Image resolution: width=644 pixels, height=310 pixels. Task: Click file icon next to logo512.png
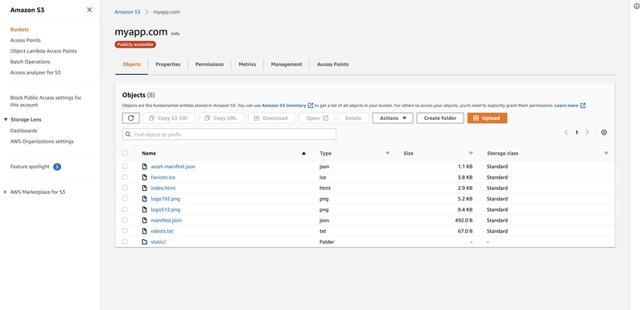tap(144, 209)
